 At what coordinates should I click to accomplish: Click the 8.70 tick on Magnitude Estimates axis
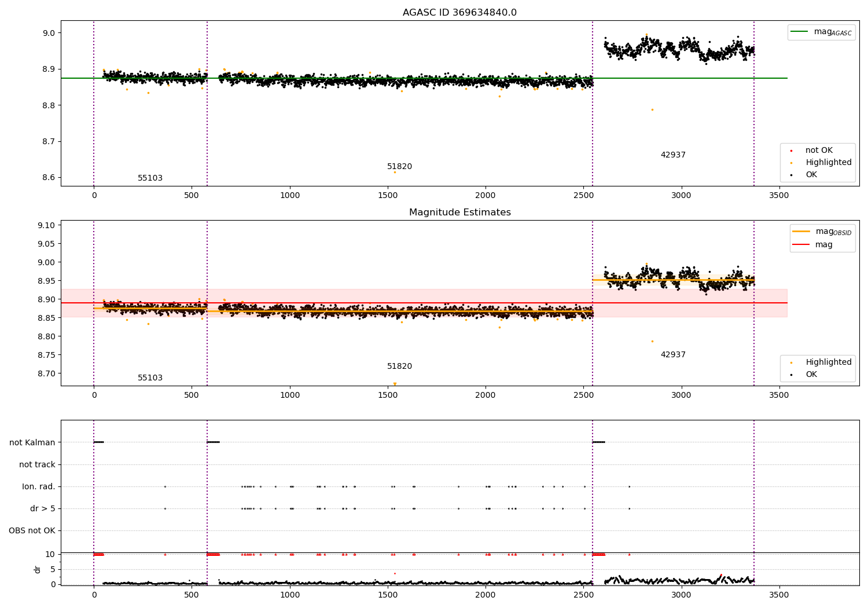[46, 374]
